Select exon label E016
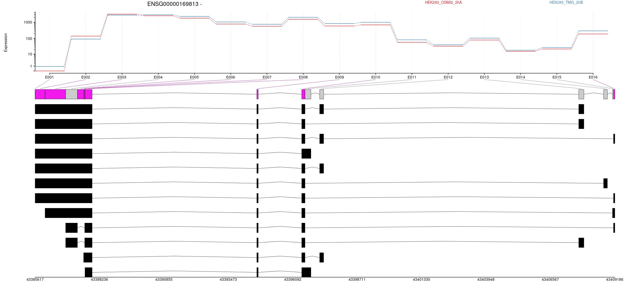This screenshot has width=644, height=284. click(593, 77)
